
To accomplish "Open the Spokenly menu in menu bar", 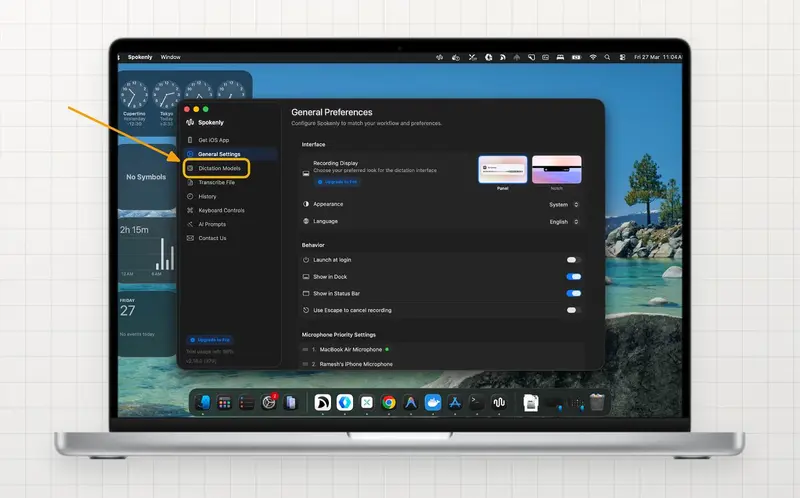I will (140, 57).
